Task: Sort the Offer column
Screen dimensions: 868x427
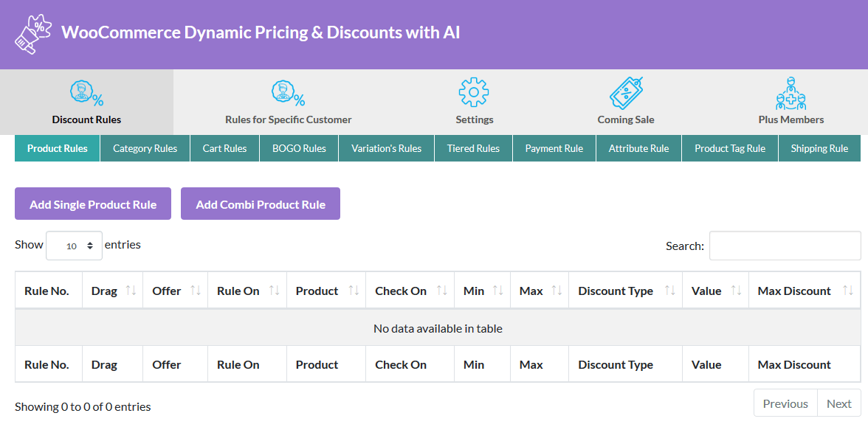Action: [x=196, y=291]
